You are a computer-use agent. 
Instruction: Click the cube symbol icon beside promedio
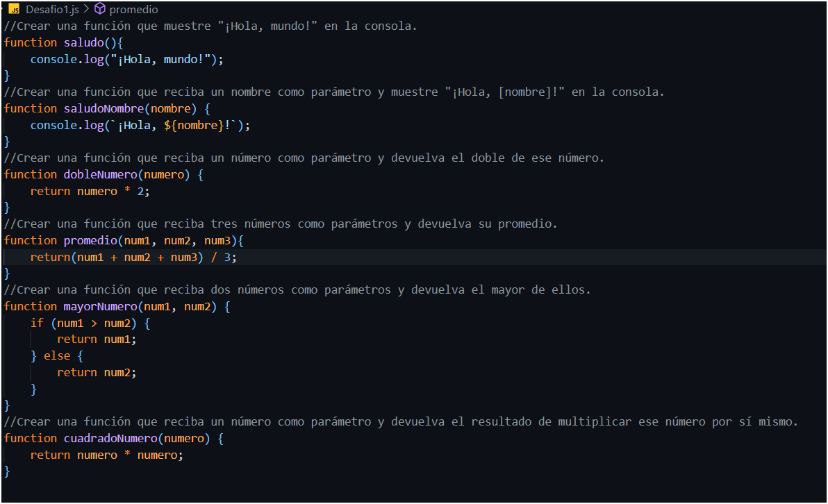pyautogui.click(x=100, y=9)
